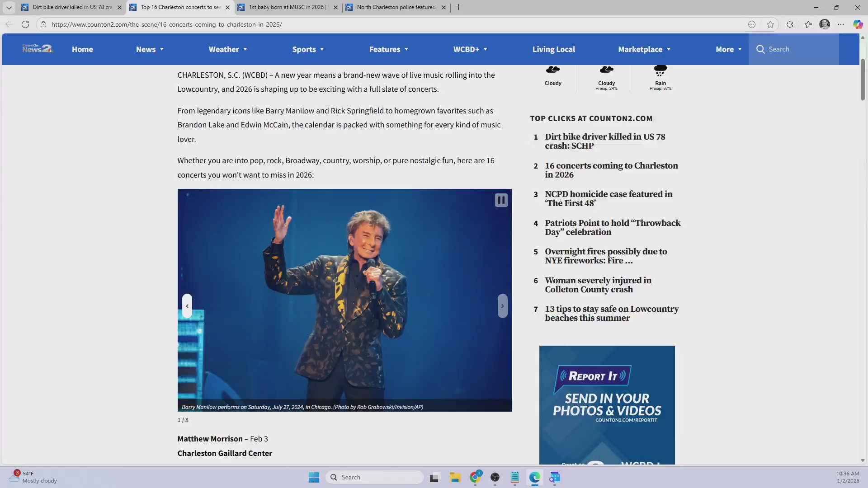Pause the photo slideshow
This screenshot has height=488, width=868.
click(x=501, y=200)
